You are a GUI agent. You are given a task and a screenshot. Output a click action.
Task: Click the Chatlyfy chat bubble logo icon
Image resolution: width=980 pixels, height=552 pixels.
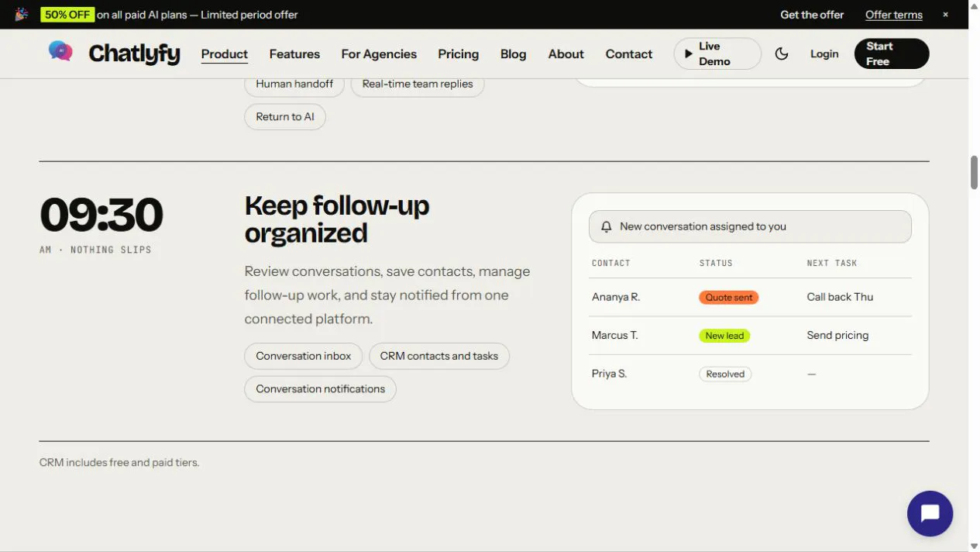click(x=60, y=52)
